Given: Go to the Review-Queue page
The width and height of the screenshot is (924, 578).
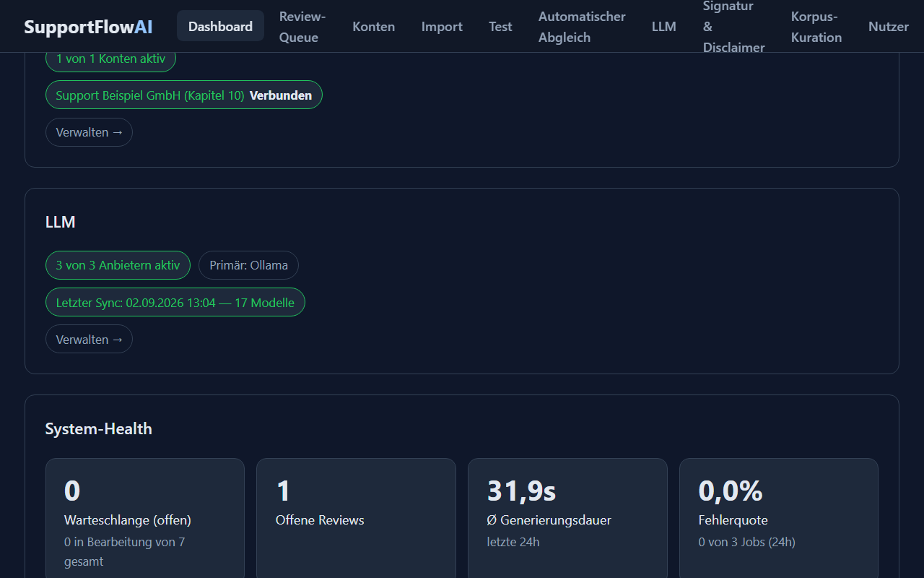Looking at the screenshot, I should (x=302, y=27).
